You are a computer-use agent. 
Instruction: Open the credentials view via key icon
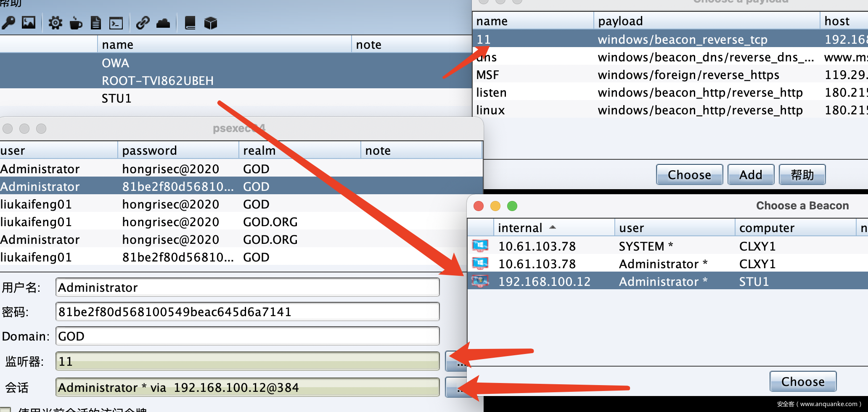point(8,22)
